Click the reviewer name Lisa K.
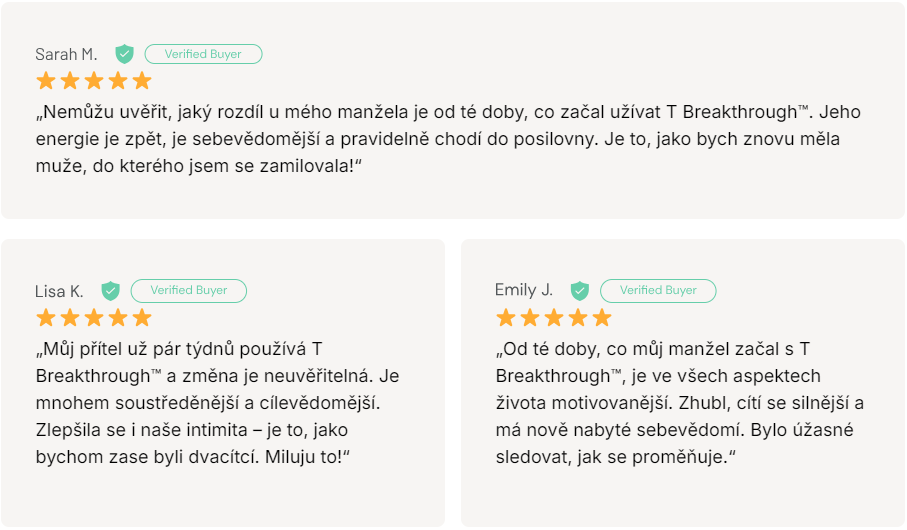Image resolution: width=907 pixels, height=530 pixels. coord(59,291)
